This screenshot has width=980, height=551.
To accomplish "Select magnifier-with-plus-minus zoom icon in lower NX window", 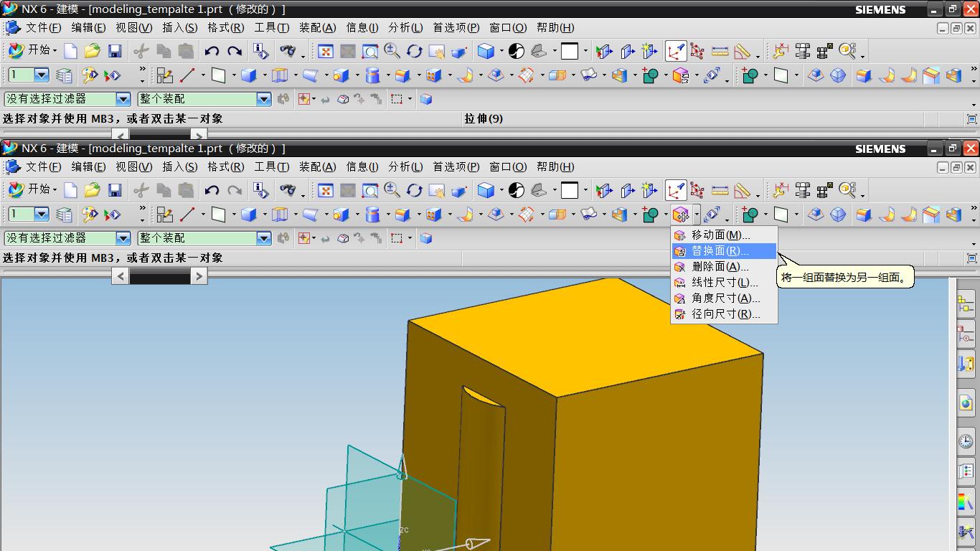I will tap(392, 190).
